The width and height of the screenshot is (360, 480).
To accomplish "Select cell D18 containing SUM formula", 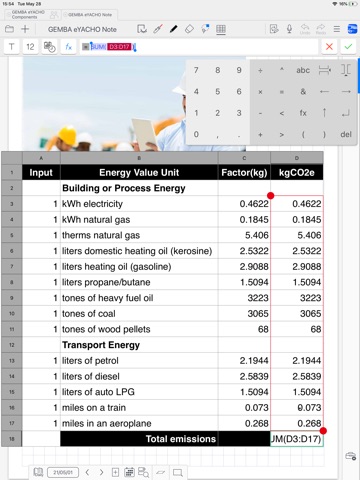I will pos(297,439).
